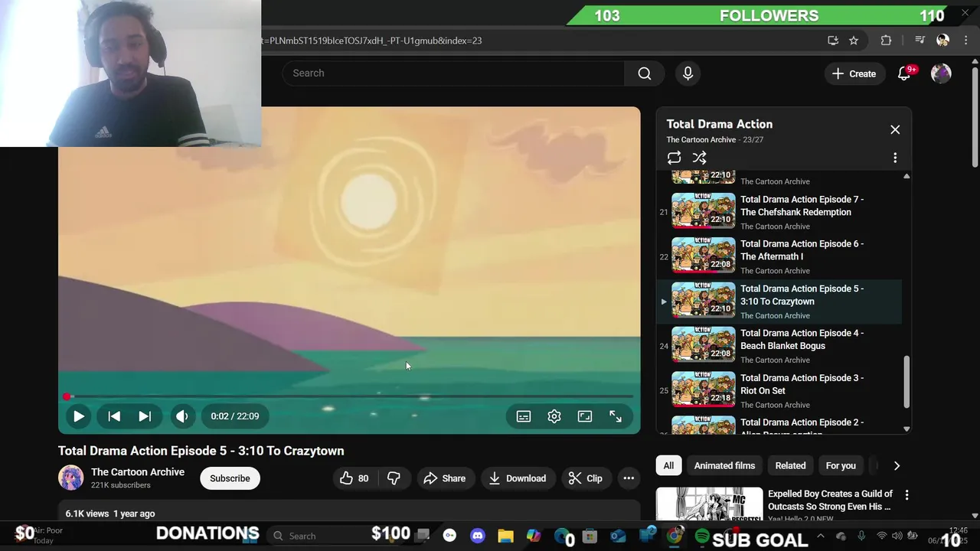Play Episode 3 - Riot On Set
Image resolution: width=980 pixels, height=551 pixels.
click(779, 390)
